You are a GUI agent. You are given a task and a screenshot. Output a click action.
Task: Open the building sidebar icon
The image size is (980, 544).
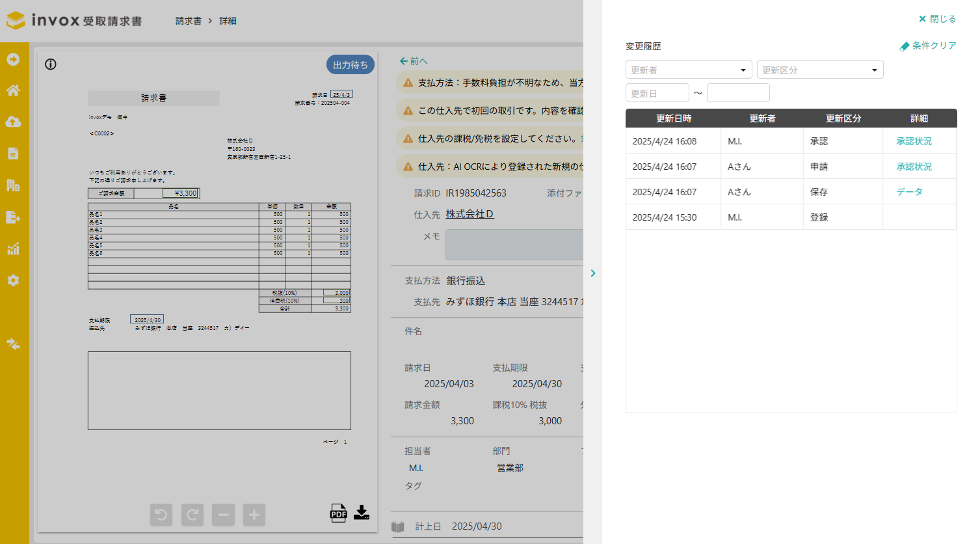click(13, 185)
